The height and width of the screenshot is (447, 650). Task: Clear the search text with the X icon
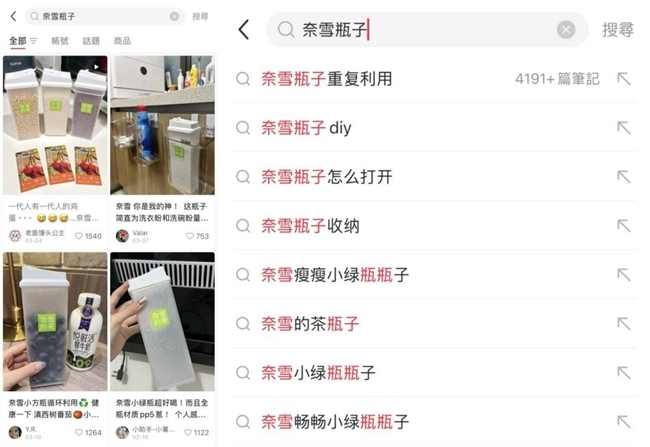tap(566, 29)
